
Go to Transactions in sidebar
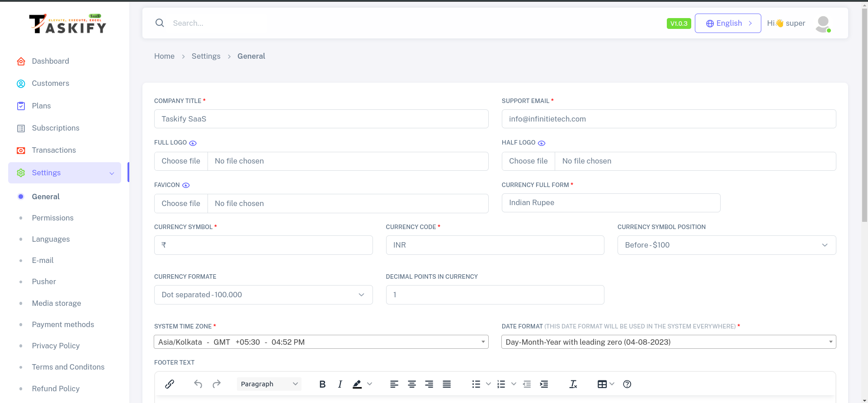(54, 150)
